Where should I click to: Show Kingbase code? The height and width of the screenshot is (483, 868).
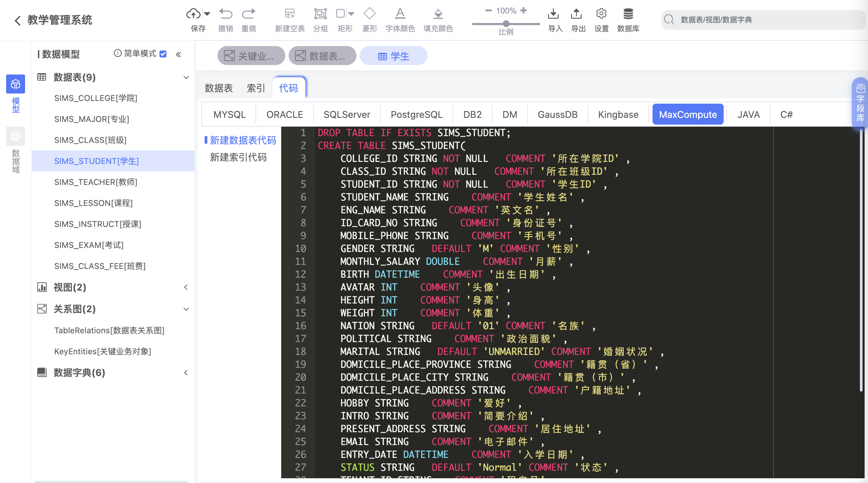pyautogui.click(x=618, y=114)
